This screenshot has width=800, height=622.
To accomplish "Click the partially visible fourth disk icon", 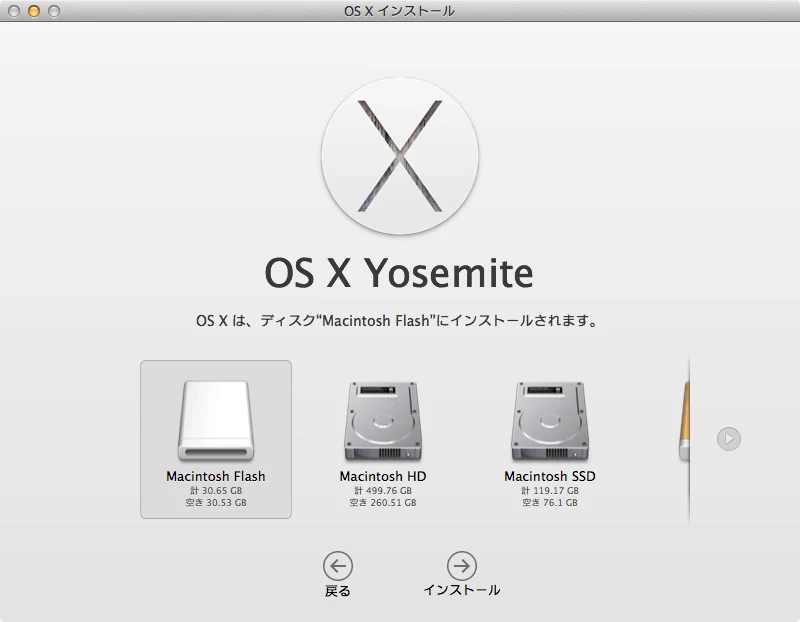I will (x=684, y=420).
